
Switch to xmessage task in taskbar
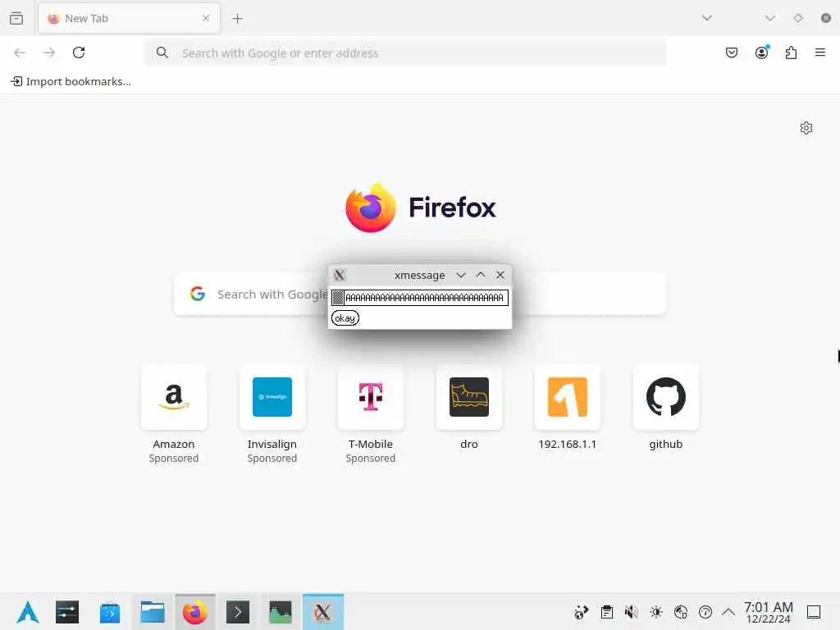[323, 612]
